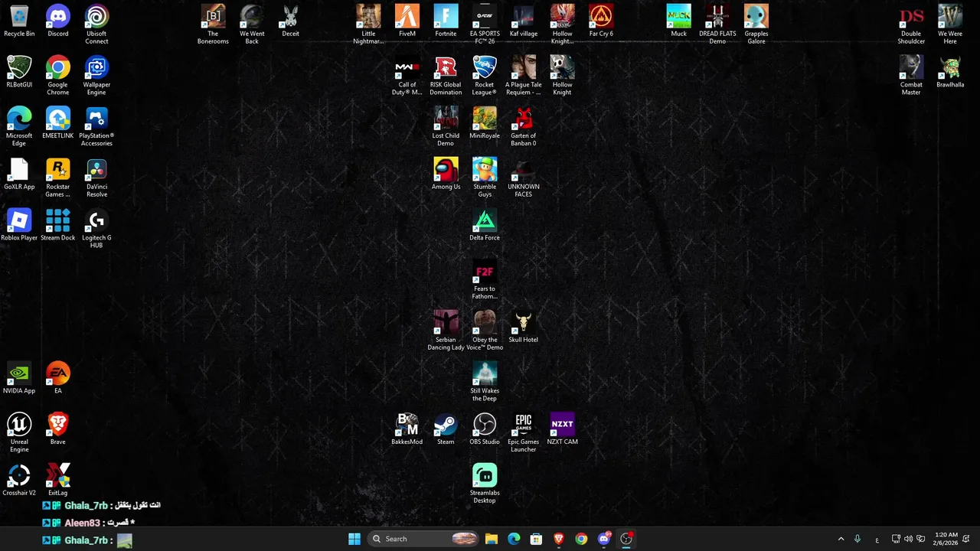Open the We Went Back shortcut
980x551 pixels.
[x=252, y=24]
